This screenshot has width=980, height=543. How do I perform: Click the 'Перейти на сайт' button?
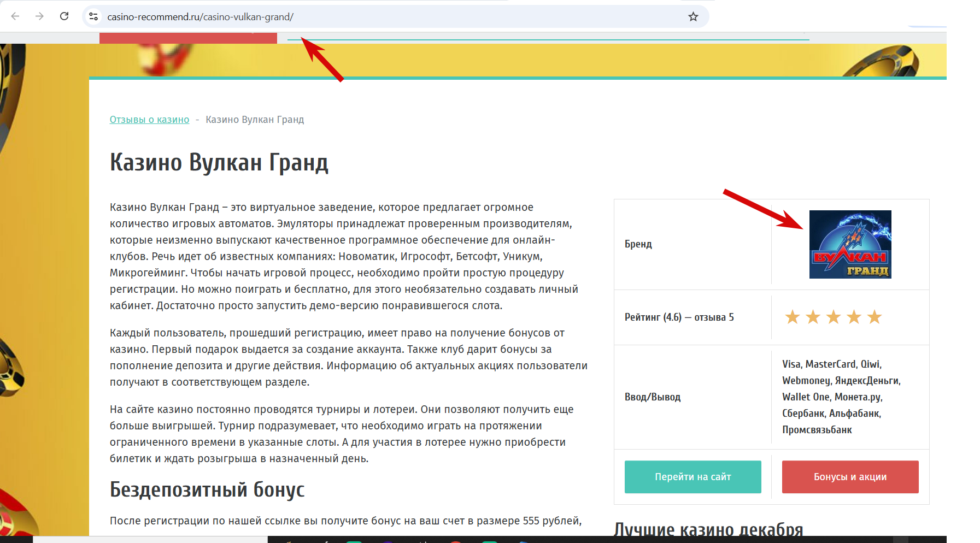tap(693, 477)
